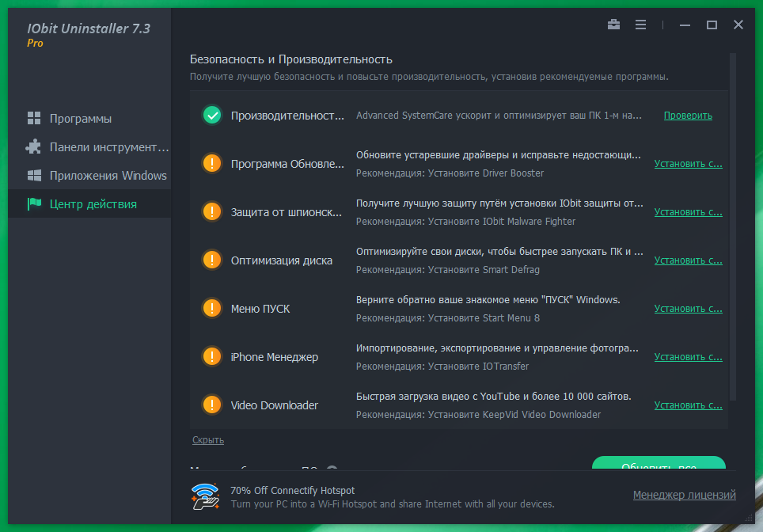Click the Windows apps logo icon

(34, 175)
